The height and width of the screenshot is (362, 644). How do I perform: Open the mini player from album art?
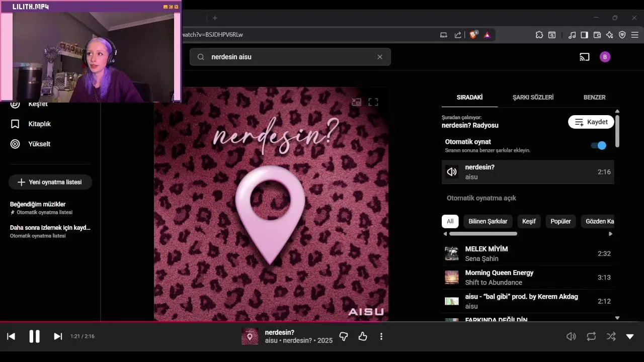click(x=356, y=102)
